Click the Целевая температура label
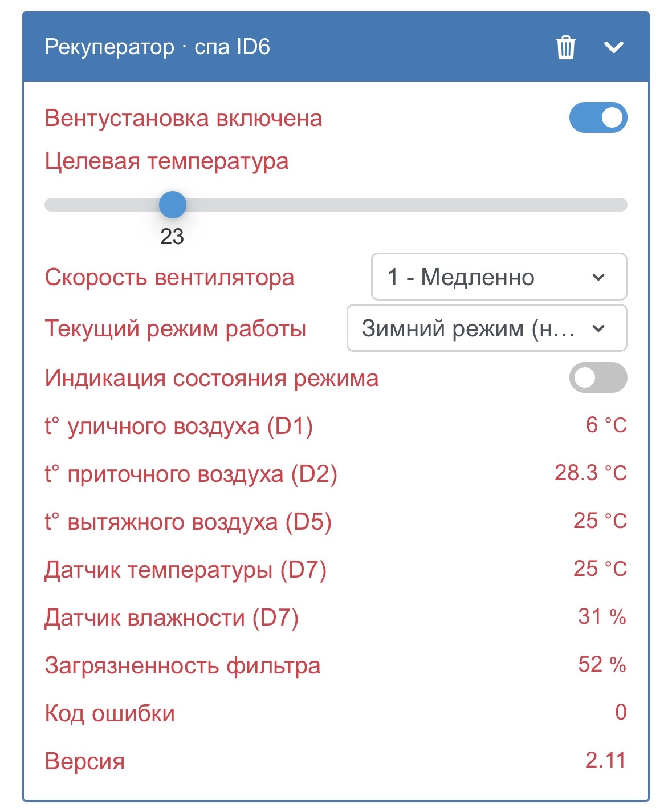 [166, 161]
